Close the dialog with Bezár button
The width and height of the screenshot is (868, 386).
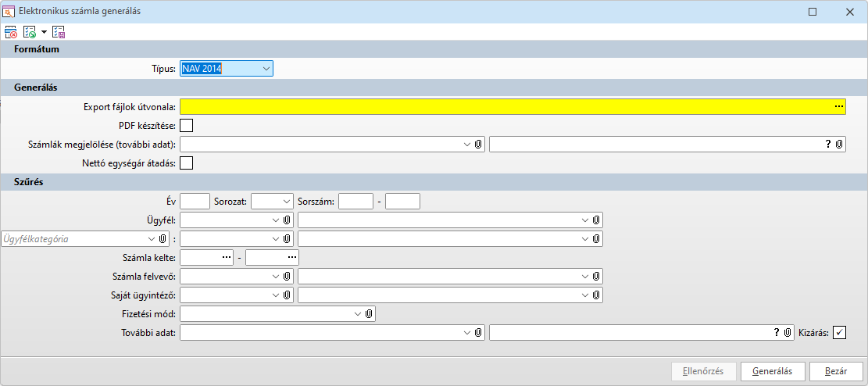tap(836, 371)
